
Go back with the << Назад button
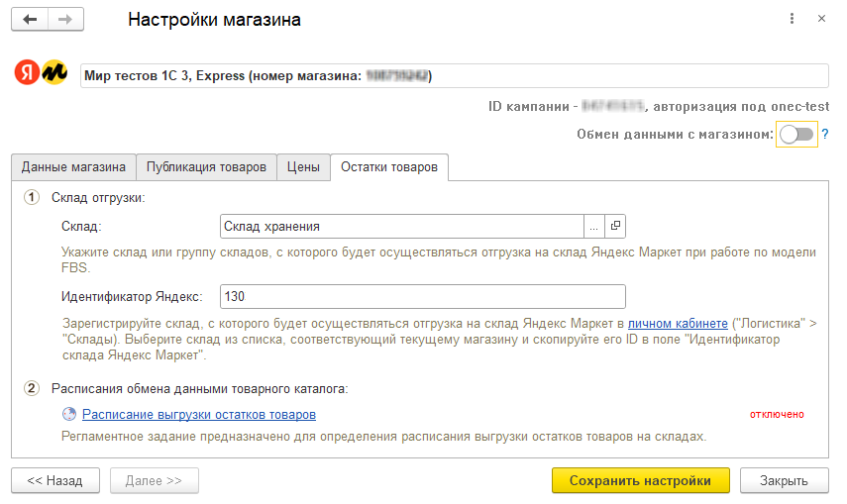tap(55, 480)
